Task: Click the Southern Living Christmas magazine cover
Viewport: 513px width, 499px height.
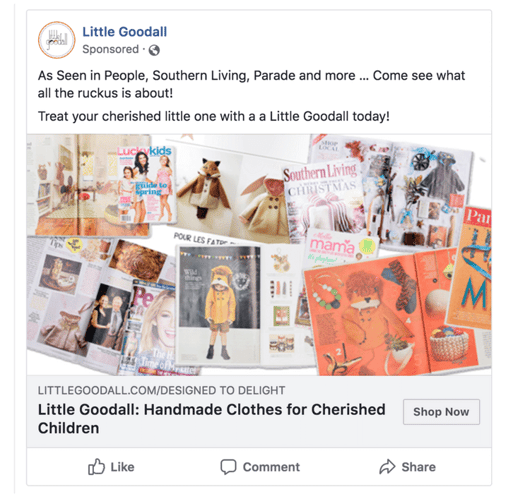Action: pos(322,200)
